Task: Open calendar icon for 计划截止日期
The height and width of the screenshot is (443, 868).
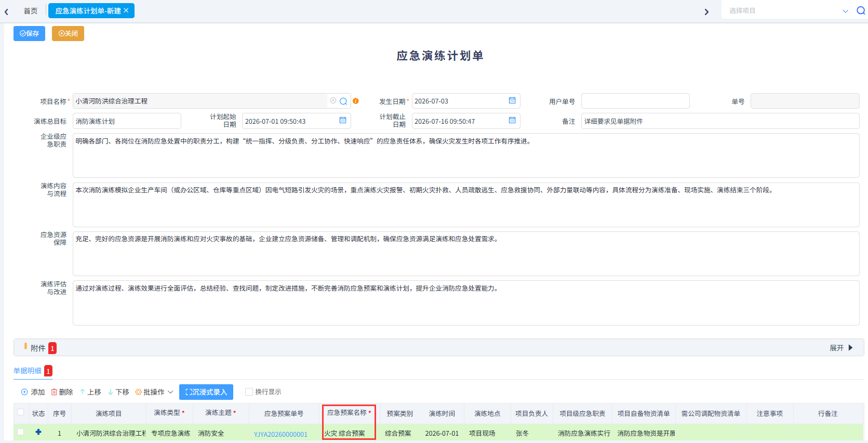Action: coord(512,120)
